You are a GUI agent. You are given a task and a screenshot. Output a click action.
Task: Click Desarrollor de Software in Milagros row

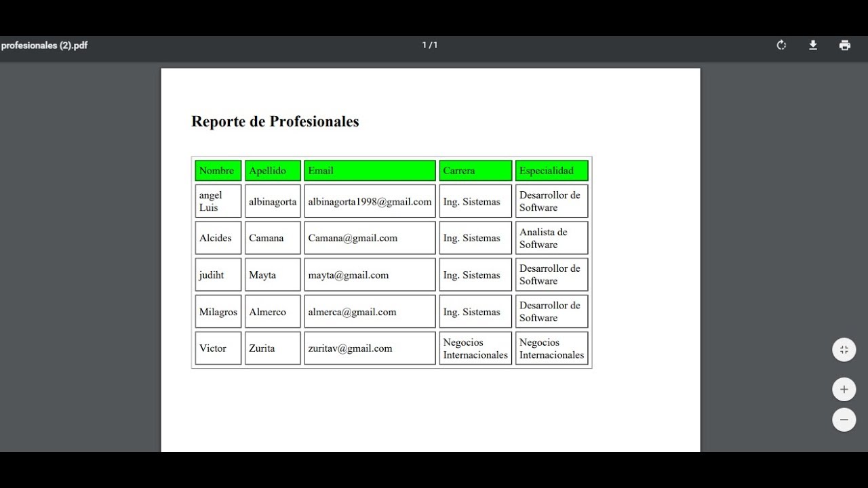click(552, 312)
